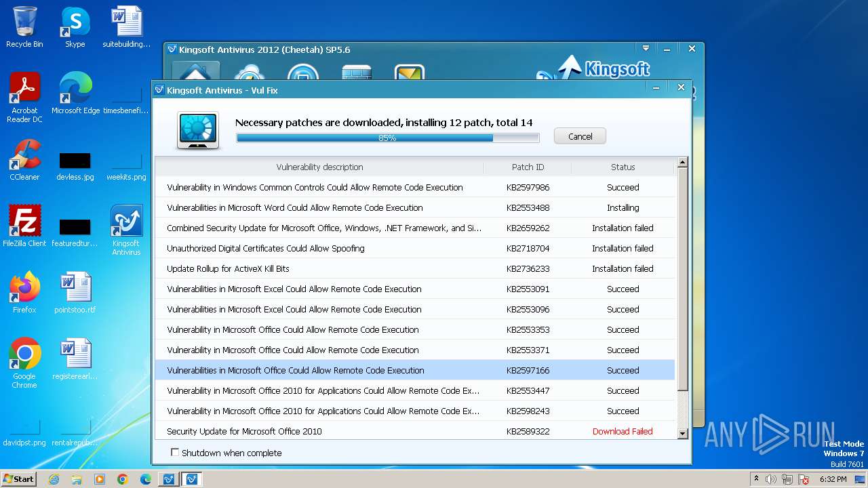Click the taskbar clock 6:32 PM
Viewport: 868px width, 488px height.
click(833, 479)
